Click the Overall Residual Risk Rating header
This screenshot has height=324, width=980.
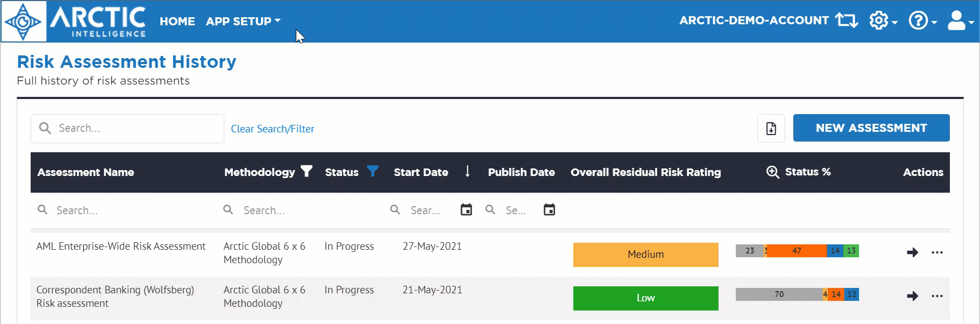tap(646, 172)
